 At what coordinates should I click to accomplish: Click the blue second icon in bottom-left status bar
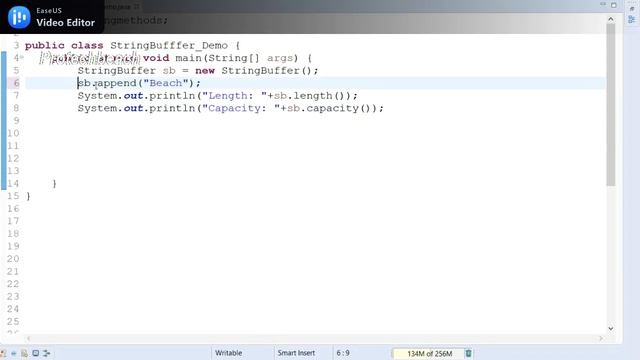pos(14,353)
